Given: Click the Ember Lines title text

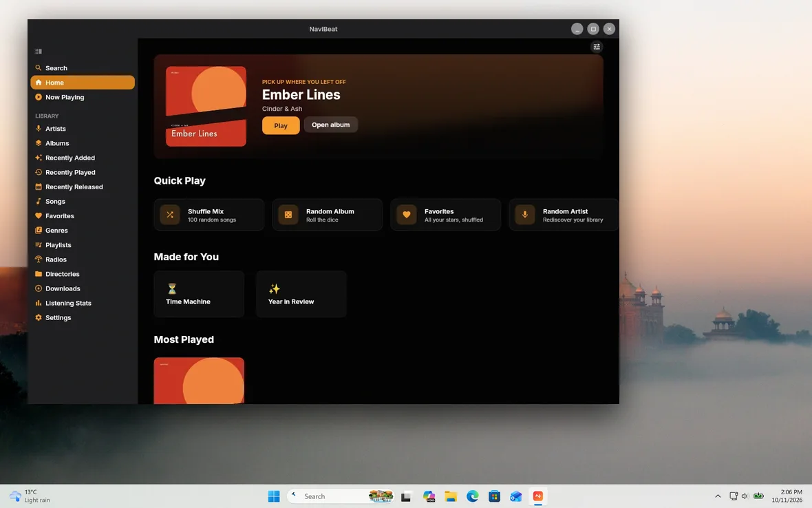Looking at the screenshot, I should [301, 94].
